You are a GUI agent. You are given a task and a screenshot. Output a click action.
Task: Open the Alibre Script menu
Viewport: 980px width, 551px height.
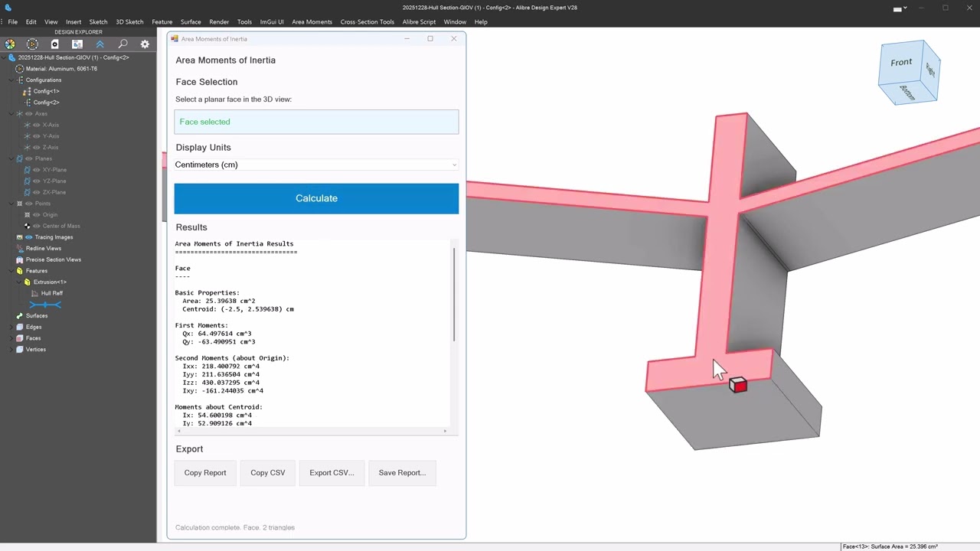[x=419, y=21]
